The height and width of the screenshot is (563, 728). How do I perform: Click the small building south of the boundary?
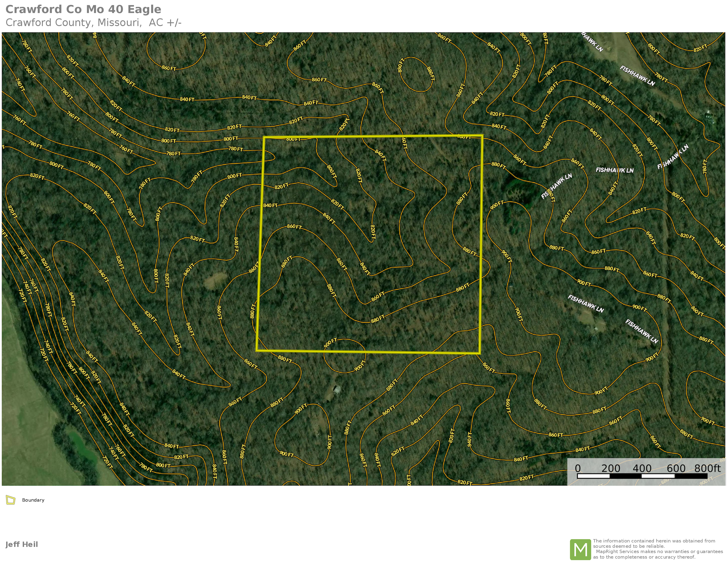pos(337,389)
